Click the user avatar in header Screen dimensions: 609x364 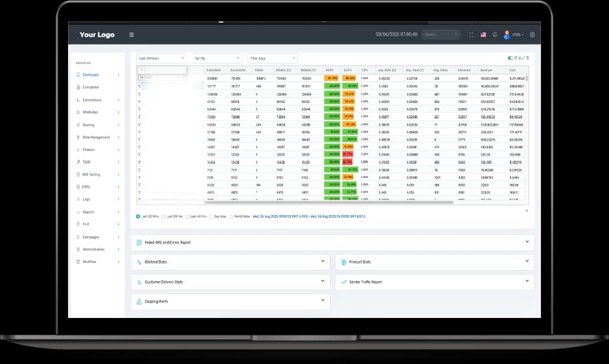click(x=507, y=35)
